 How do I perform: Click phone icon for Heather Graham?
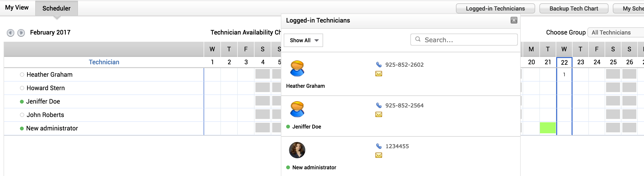(379, 65)
